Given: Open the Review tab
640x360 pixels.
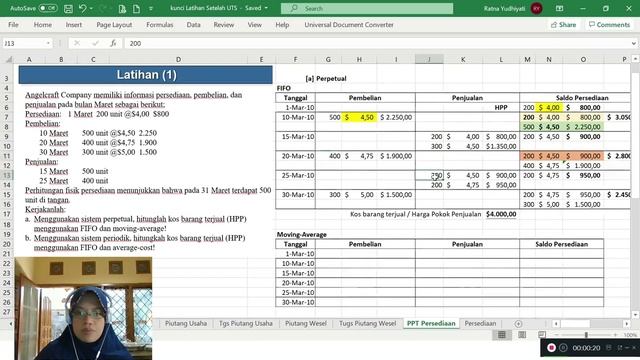Looking at the screenshot, I should (x=224, y=25).
